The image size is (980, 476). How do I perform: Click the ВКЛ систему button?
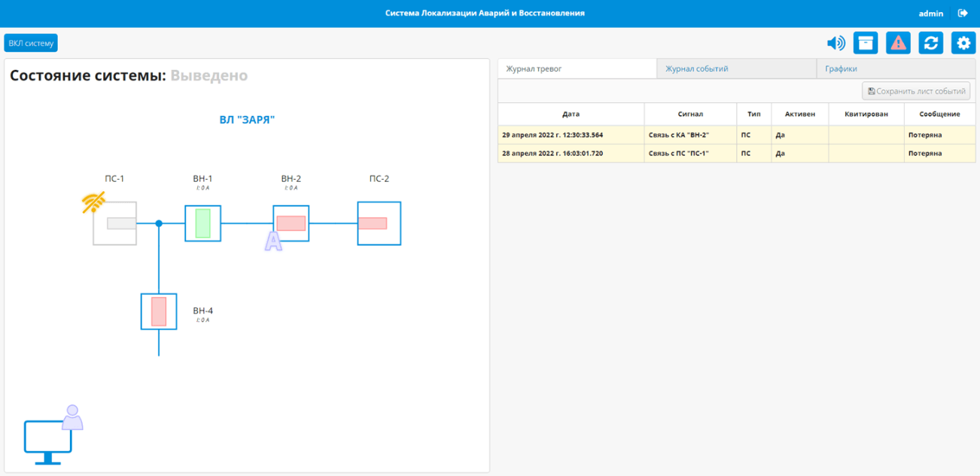coord(31,43)
